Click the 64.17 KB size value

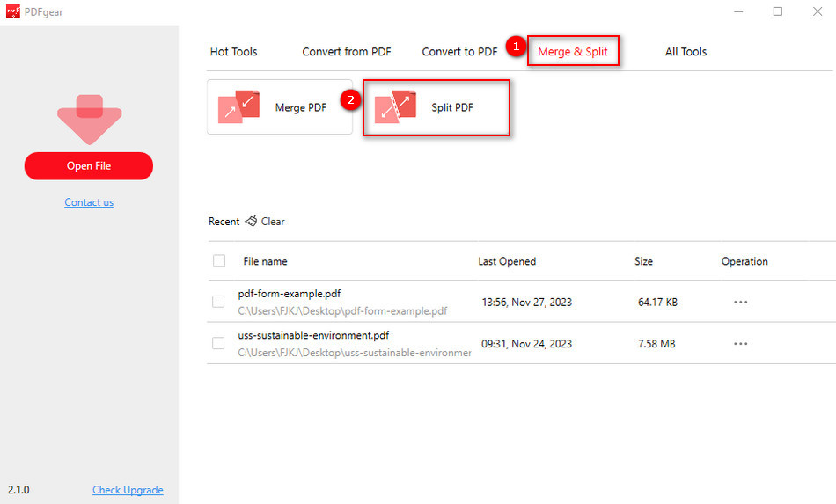click(x=658, y=302)
